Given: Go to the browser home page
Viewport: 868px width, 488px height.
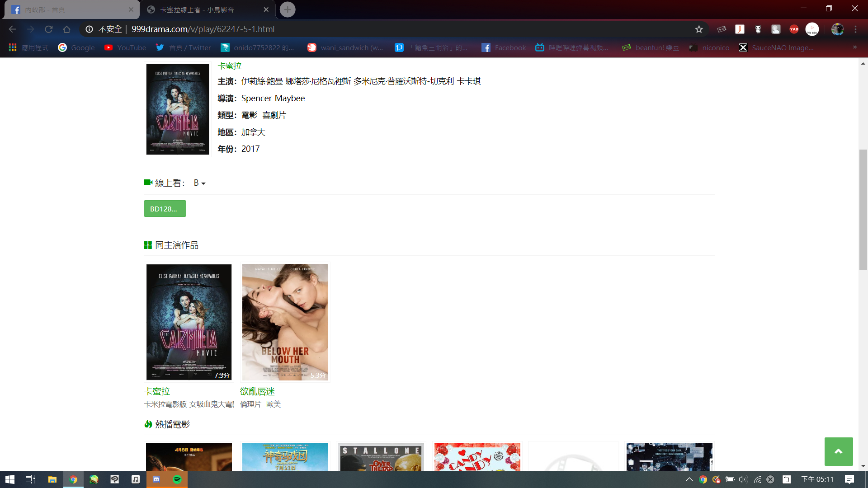Looking at the screenshot, I should [x=66, y=29].
